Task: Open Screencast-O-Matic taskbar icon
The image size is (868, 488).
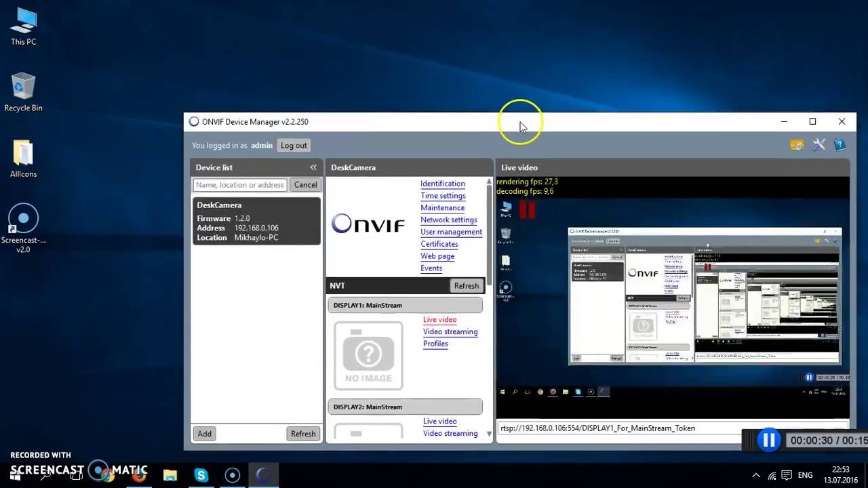Action: [233, 475]
